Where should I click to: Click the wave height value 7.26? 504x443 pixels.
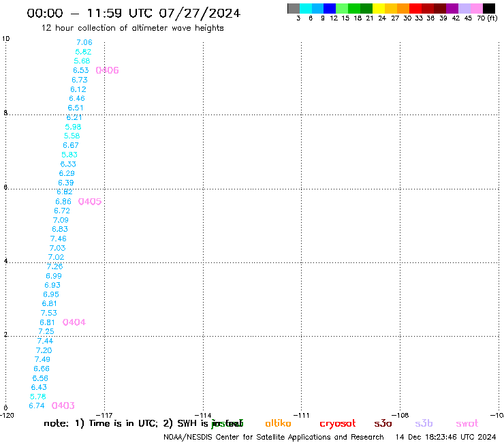(54, 266)
